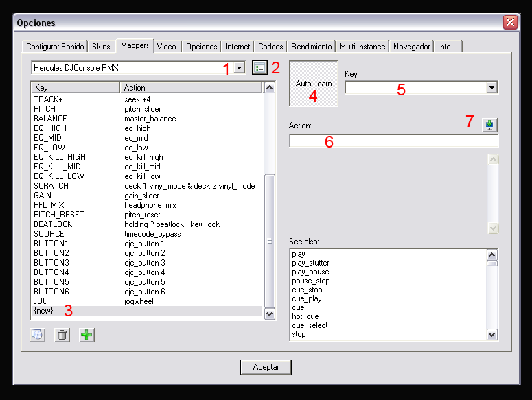The height and width of the screenshot is (400, 532).
Task: Select the BUTTON6 mapping row
Action: pos(147,292)
